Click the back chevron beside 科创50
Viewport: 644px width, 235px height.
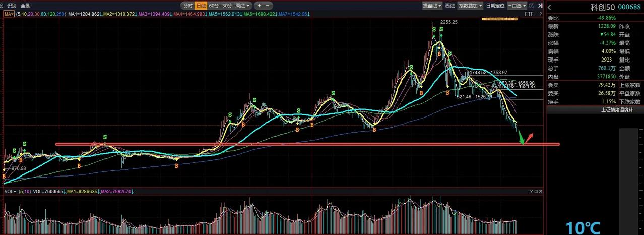pos(549,7)
